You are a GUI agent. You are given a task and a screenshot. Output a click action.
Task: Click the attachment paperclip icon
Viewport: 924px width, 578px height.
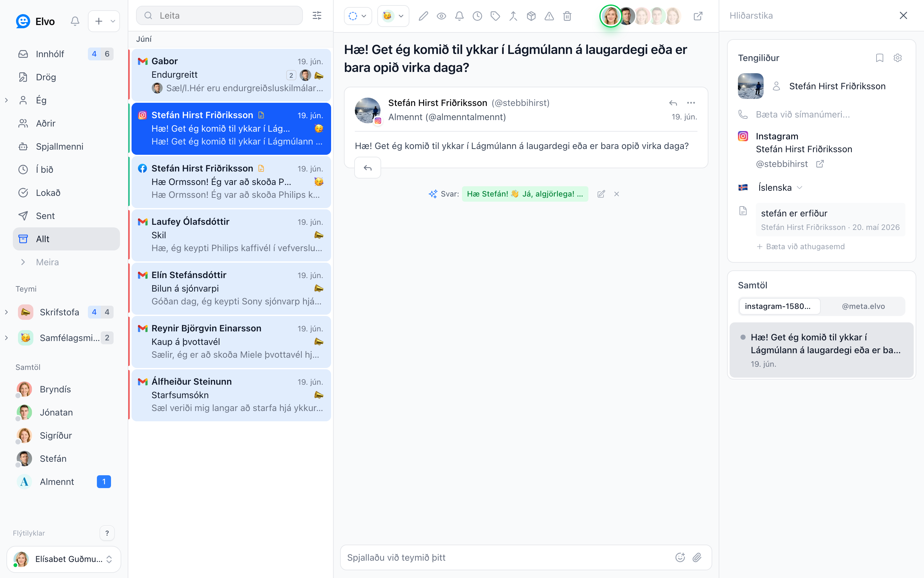(x=697, y=557)
